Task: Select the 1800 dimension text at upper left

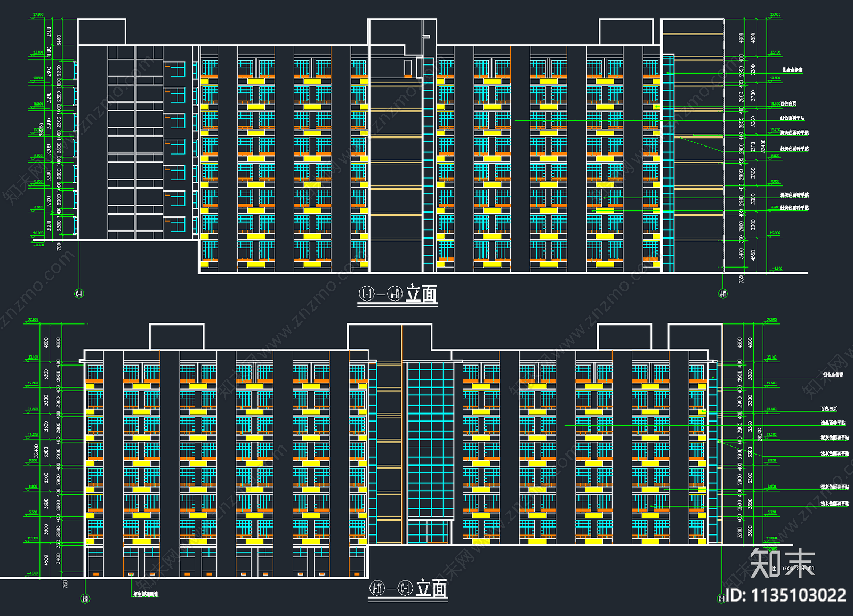Action: 50,52
